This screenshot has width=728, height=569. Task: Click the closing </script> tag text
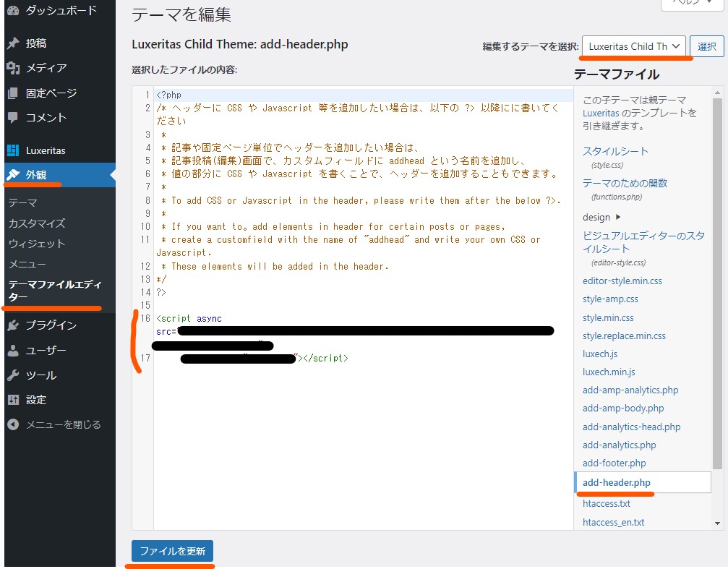coord(325,358)
